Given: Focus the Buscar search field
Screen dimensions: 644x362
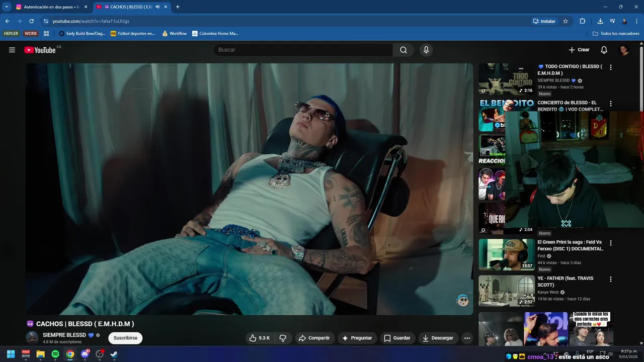Looking at the screenshot, I should point(303,50).
